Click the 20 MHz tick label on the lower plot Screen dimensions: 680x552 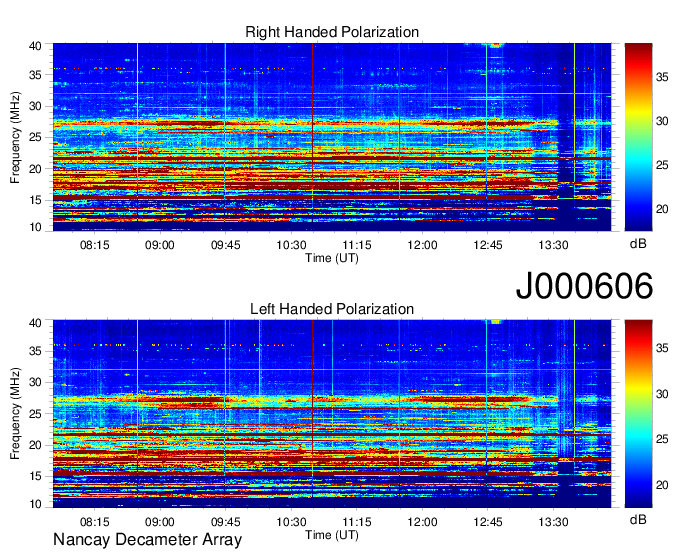[35, 445]
